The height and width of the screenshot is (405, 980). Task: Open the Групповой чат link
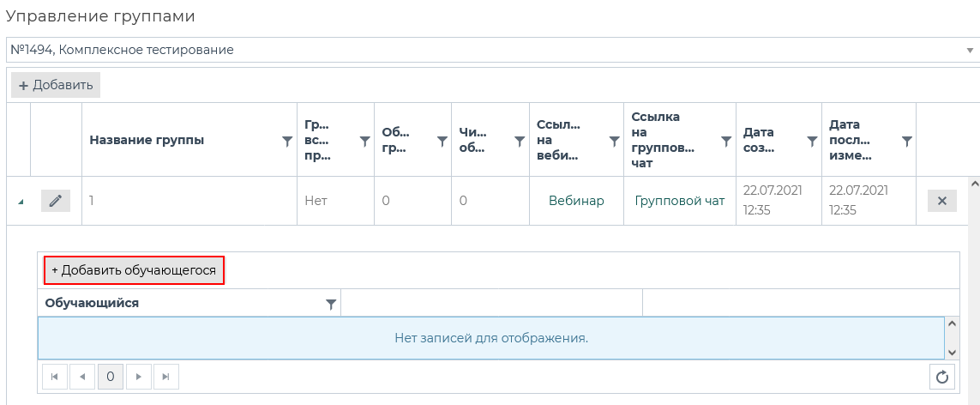(679, 201)
